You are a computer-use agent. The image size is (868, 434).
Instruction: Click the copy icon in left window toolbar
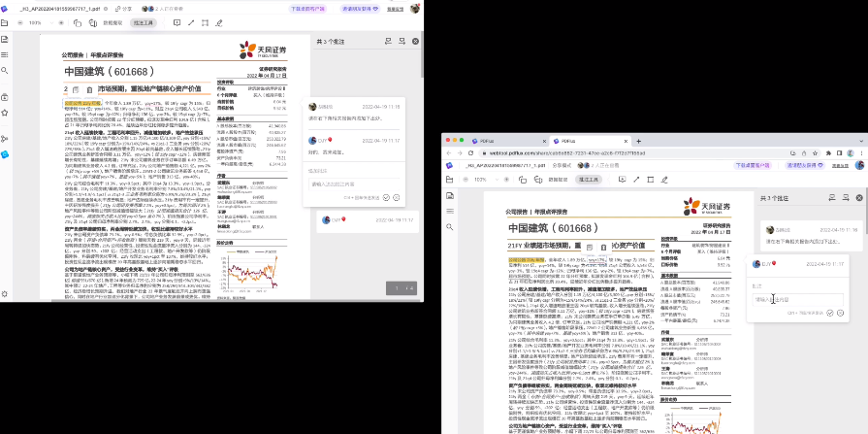[x=78, y=22]
